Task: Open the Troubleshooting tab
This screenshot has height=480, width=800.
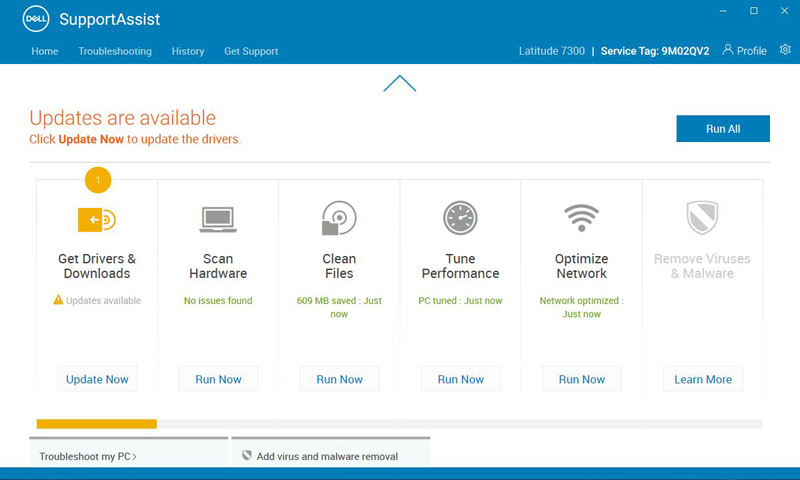Action: [115, 51]
